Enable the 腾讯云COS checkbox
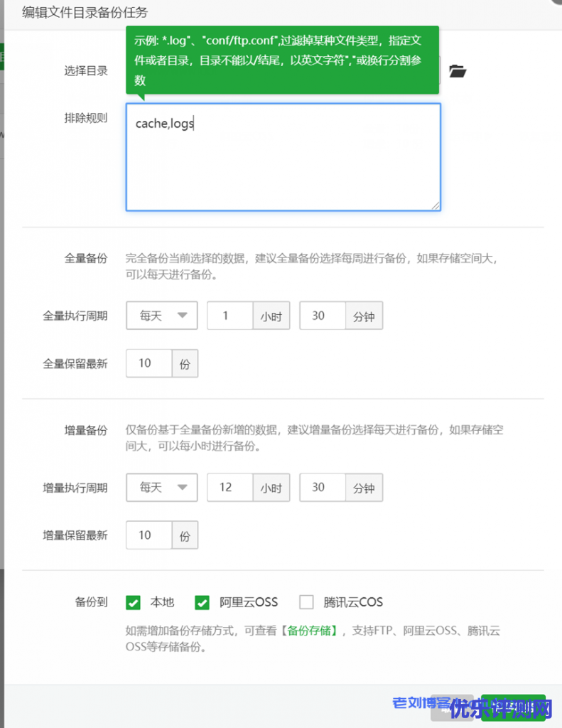This screenshot has height=728, width=562. coord(306,602)
